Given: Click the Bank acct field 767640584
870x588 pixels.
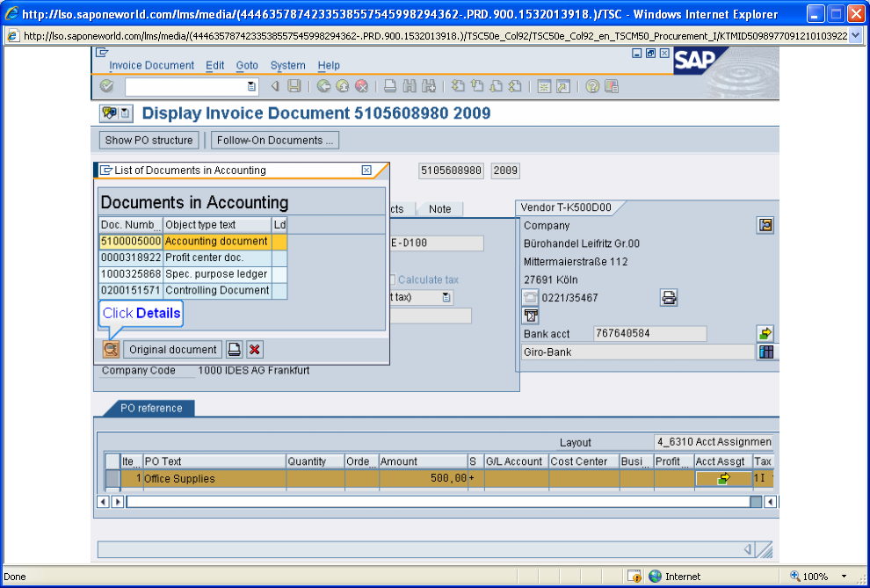Looking at the screenshot, I should click(x=649, y=333).
